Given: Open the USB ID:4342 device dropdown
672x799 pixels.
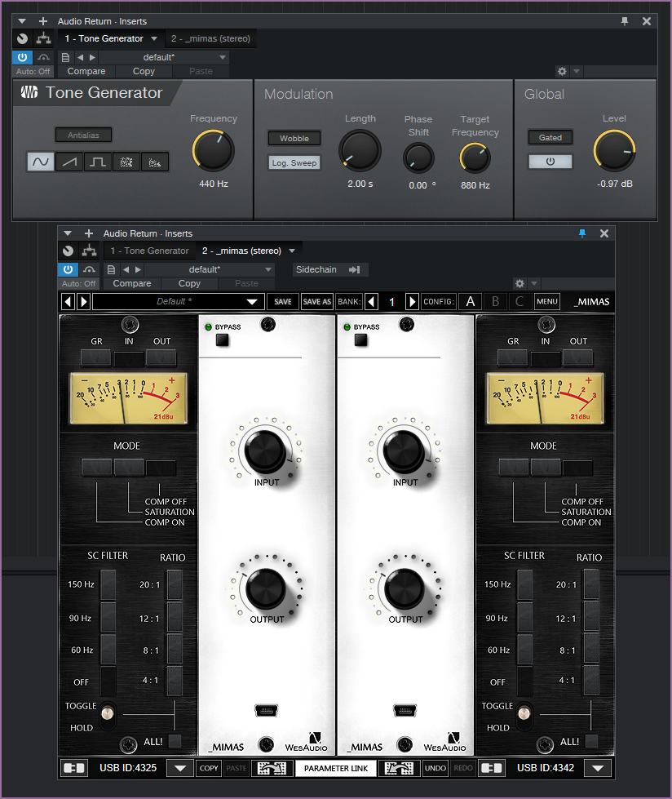Looking at the screenshot, I should [x=600, y=768].
